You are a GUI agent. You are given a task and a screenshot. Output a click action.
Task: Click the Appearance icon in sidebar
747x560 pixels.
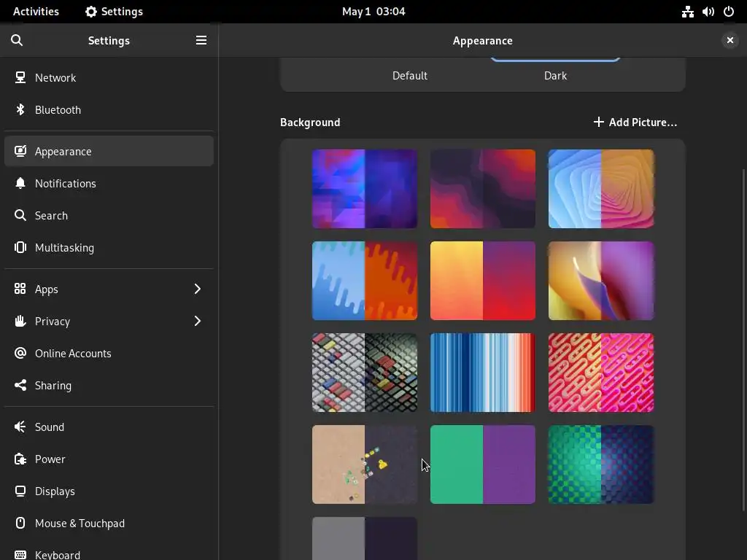pyautogui.click(x=20, y=151)
